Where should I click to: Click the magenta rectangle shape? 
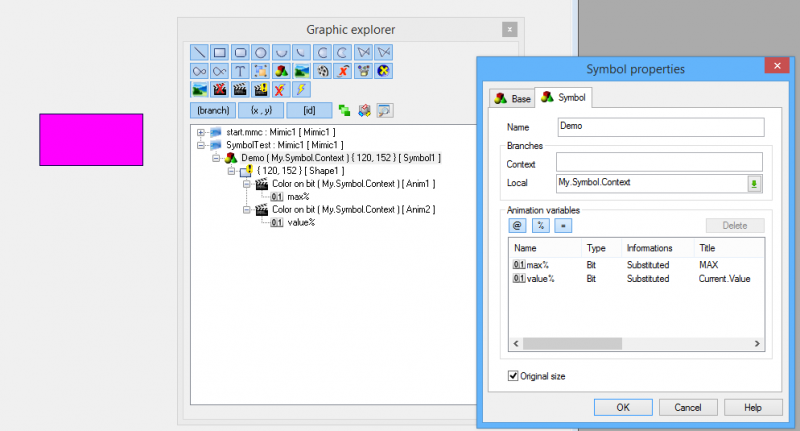pos(91,140)
